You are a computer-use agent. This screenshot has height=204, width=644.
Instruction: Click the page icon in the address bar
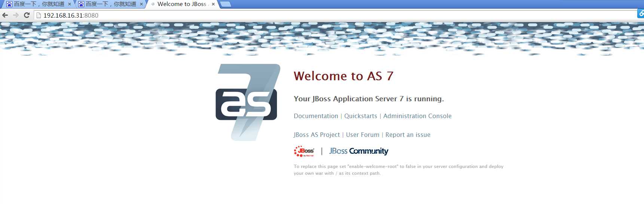[x=39, y=15]
